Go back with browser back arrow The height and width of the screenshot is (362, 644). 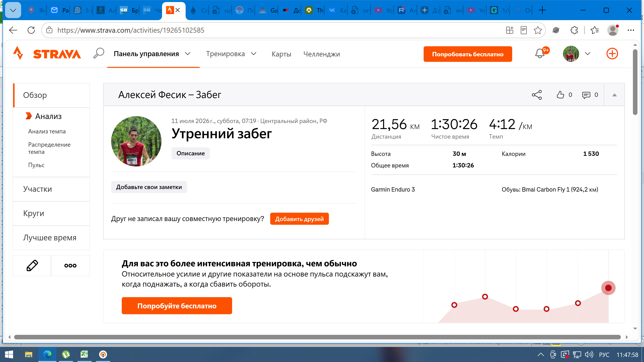click(x=13, y=30)
